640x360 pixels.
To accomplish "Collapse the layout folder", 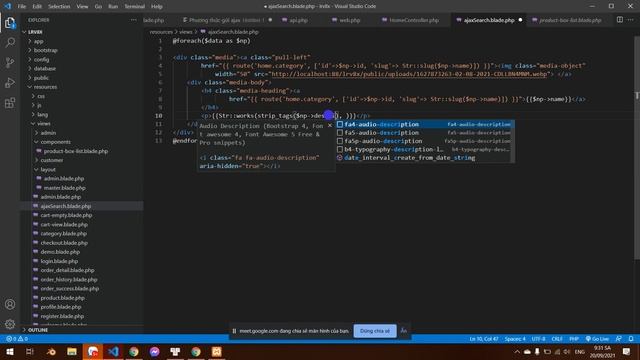I will (x=48, y=169).
